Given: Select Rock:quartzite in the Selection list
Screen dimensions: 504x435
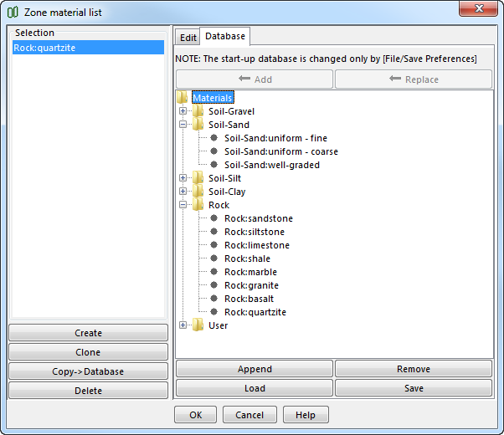Looking at the screenshot, I should point(88,48).
